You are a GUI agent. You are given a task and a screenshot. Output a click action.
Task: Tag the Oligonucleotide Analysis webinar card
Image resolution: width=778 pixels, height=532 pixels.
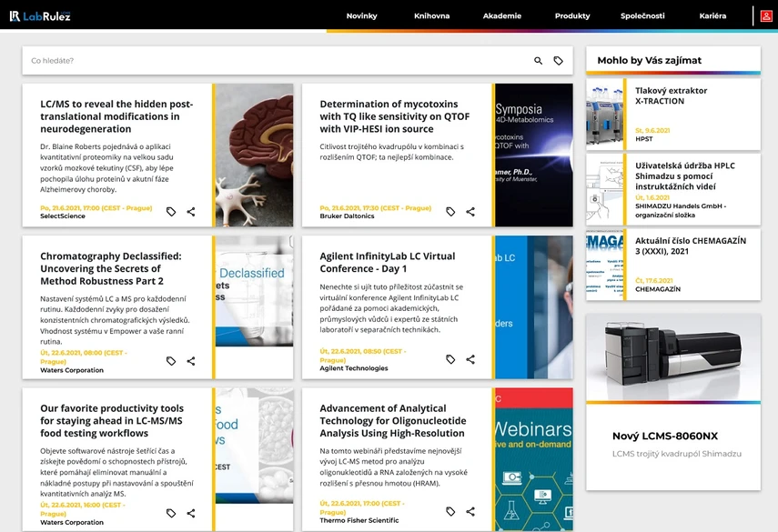click(x=450, y=511)
